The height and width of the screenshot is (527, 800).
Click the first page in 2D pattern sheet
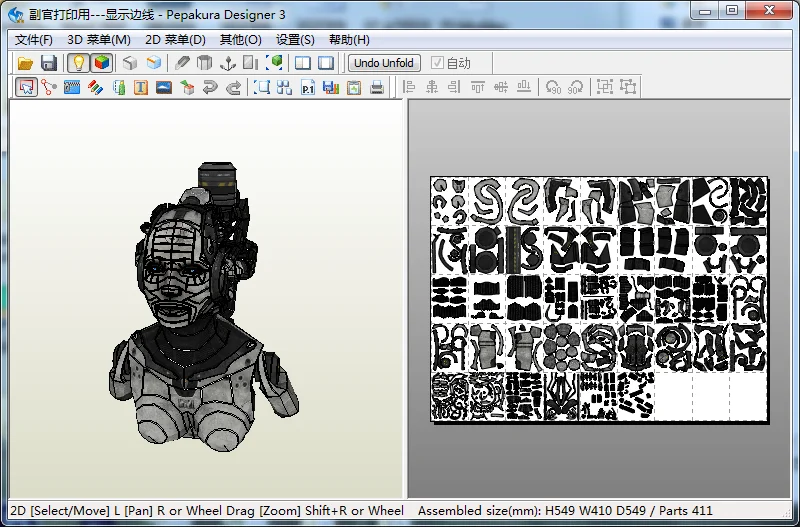click(450, 201)
